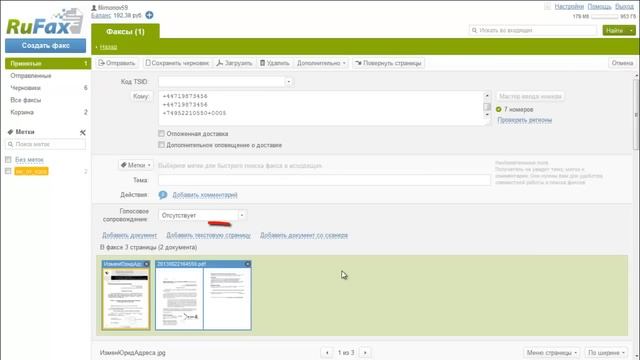
Task: Select the first document thumbnail
Action: pos(126,298)
